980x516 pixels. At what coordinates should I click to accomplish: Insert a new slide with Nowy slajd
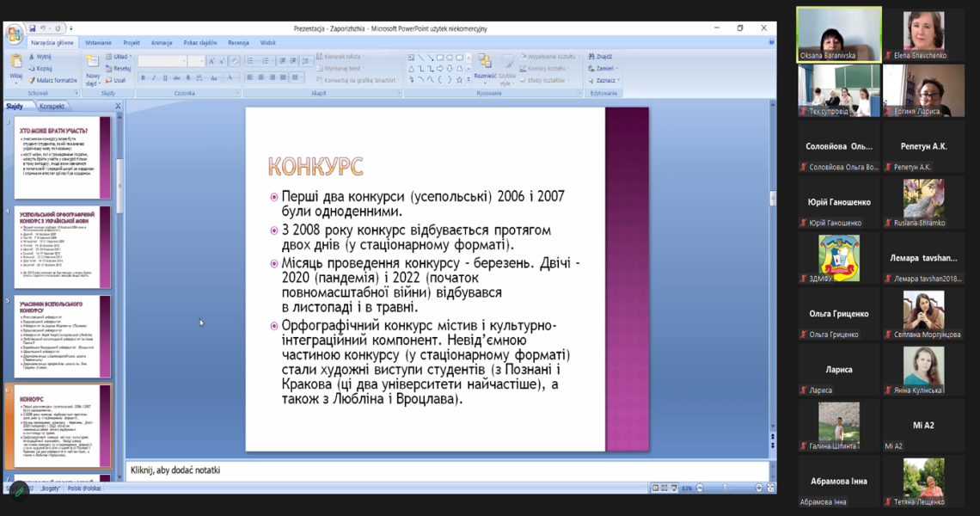93,70
